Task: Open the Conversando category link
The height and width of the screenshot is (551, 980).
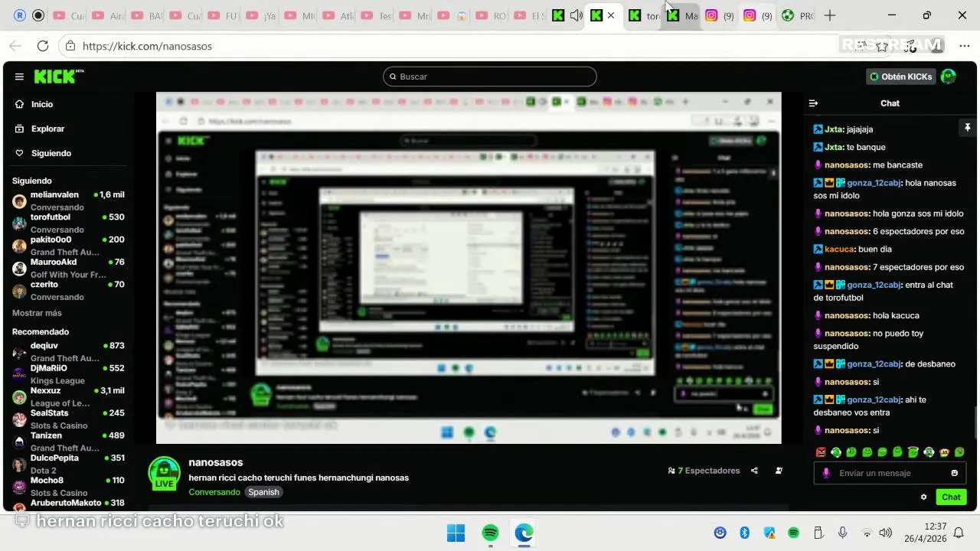Action: tap(214, 492)
